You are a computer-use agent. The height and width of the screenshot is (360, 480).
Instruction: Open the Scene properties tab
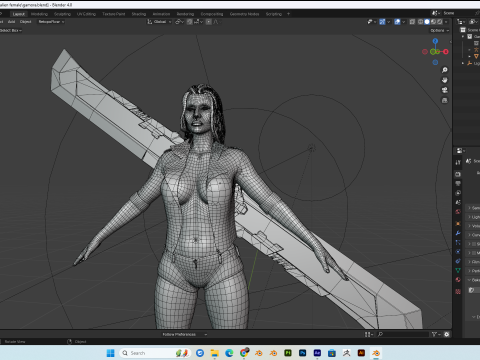coord(458,202)
